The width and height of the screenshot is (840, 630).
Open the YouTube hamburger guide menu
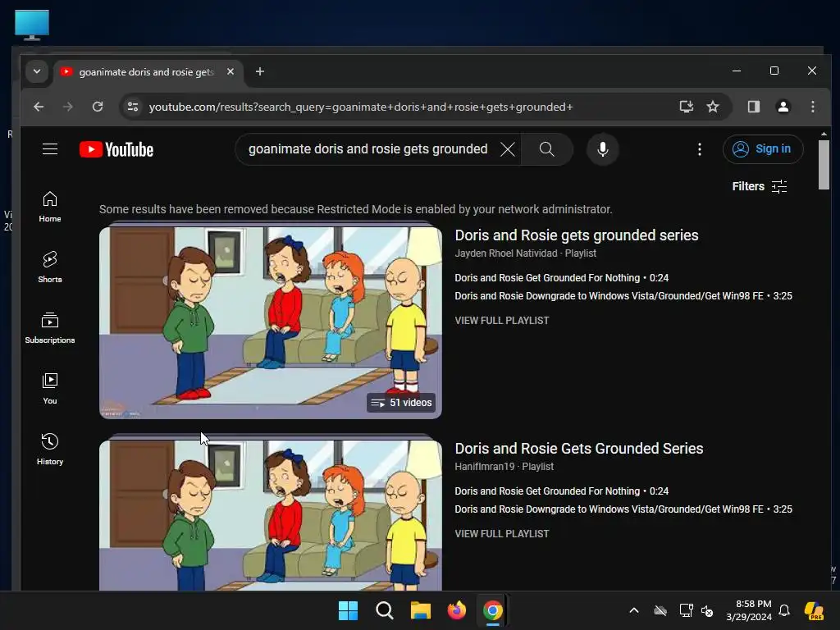[x=50, y=149]
